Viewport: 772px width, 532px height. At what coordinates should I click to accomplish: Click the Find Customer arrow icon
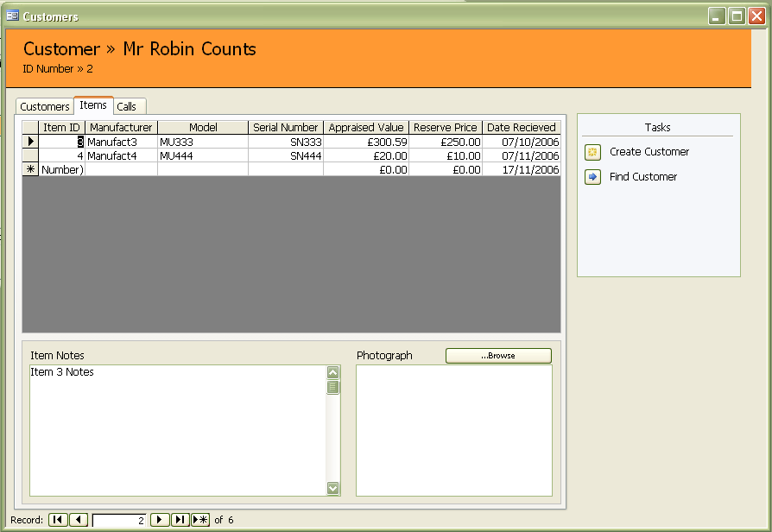(592, 177)
